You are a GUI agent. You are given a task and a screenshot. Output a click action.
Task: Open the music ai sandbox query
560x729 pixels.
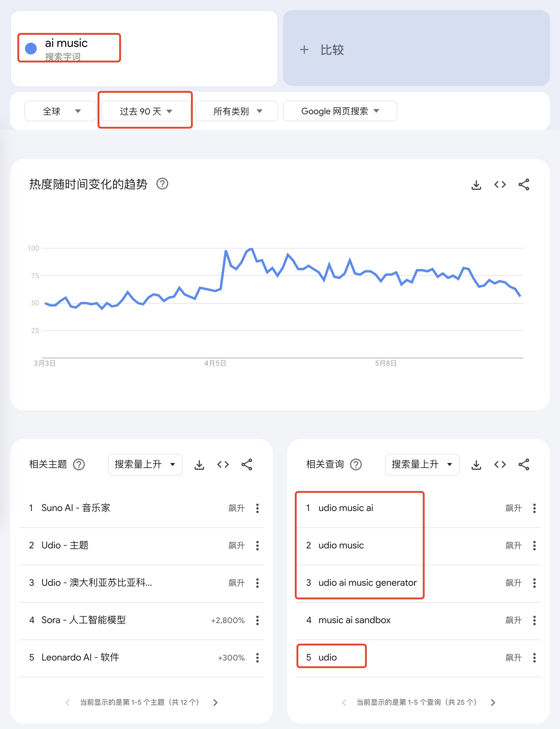(x=354, y=620)
